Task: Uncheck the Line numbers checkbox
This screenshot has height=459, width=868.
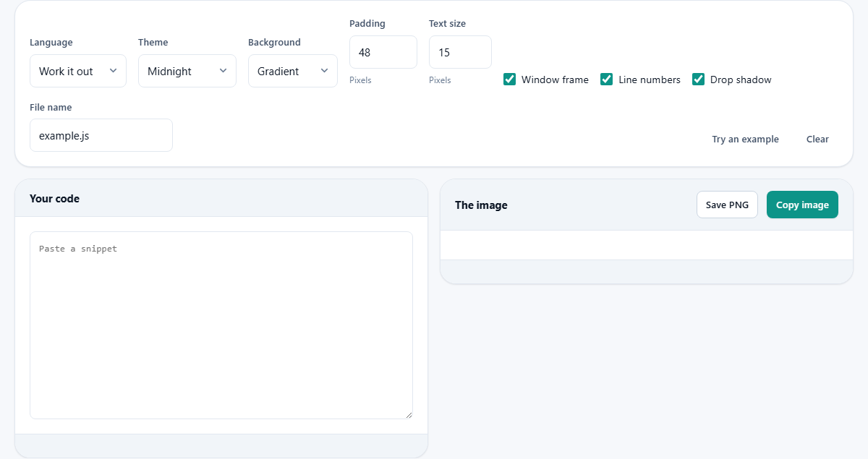Action: point(607,80)
